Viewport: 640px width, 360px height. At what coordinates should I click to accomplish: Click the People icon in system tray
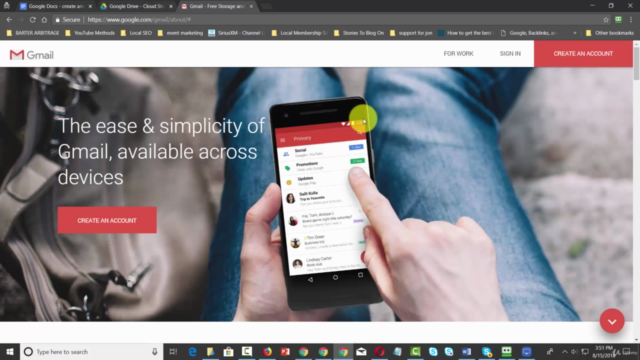coord(550,351)
